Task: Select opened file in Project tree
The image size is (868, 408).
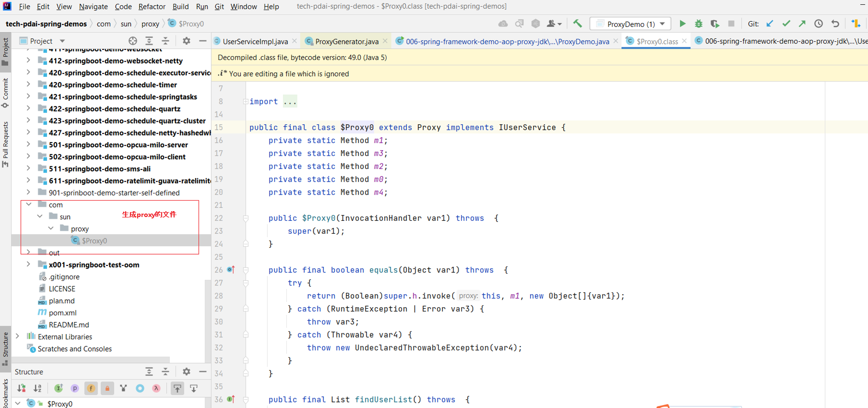Action: [133, 41]
